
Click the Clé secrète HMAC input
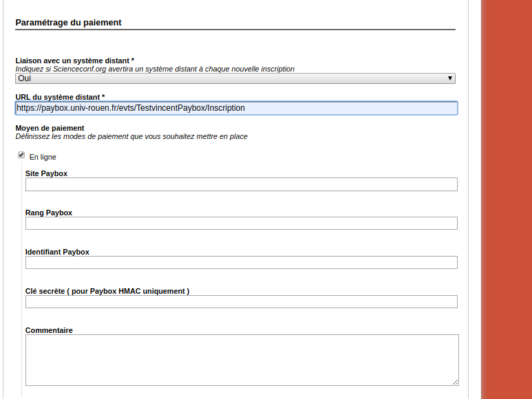click(241, 302)
